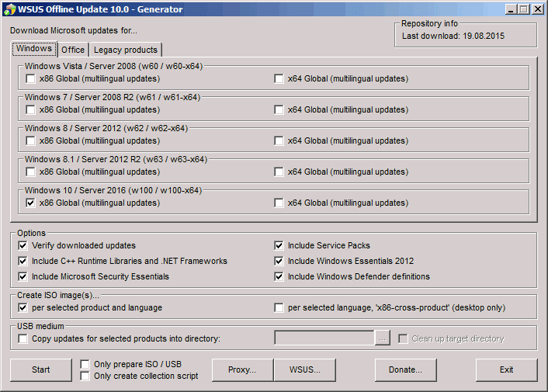The height and width of the screenshot is (392, 548).
Task: Enable Copy updates for selected products into directory
Action: [23, 339]
